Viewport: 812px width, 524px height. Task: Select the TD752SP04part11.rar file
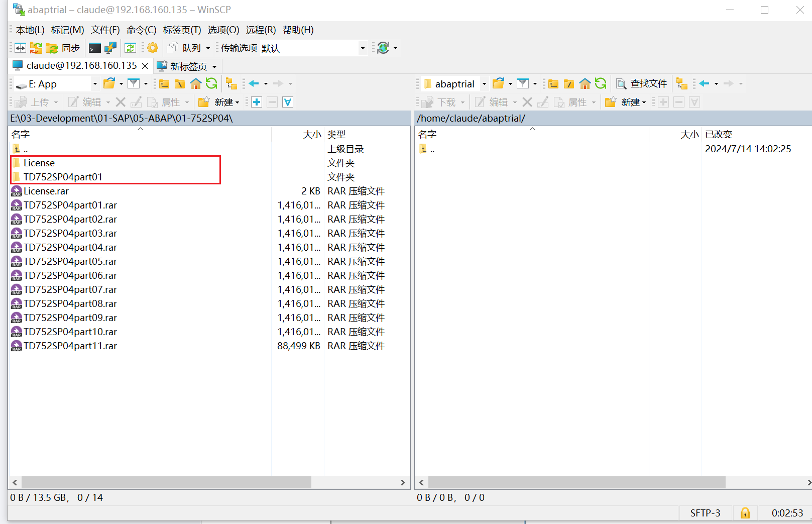70,346
